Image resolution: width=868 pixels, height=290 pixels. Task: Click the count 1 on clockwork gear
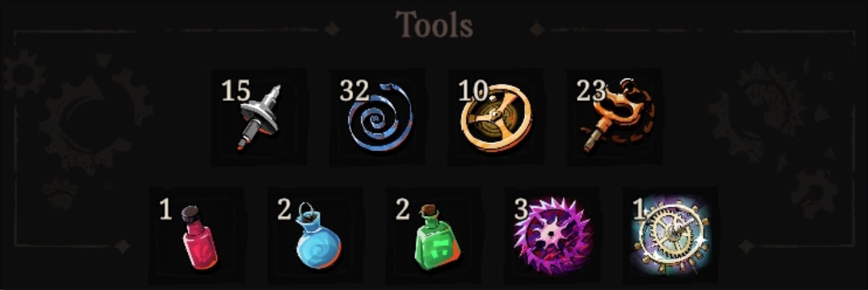[638, 209]
